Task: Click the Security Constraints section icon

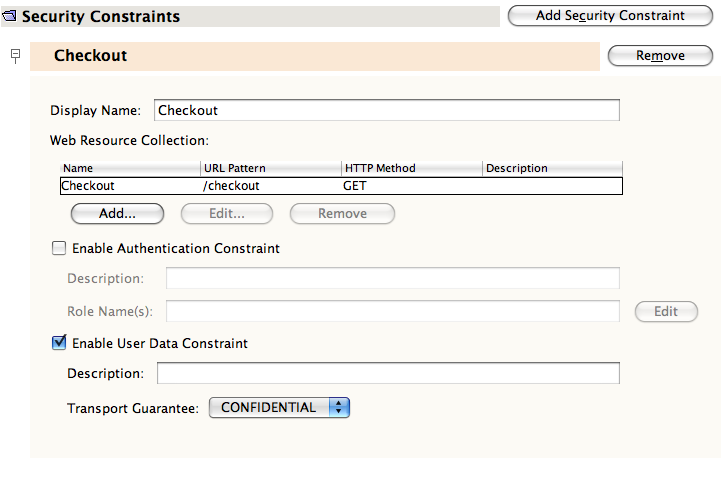Action: tap(11, 16)
